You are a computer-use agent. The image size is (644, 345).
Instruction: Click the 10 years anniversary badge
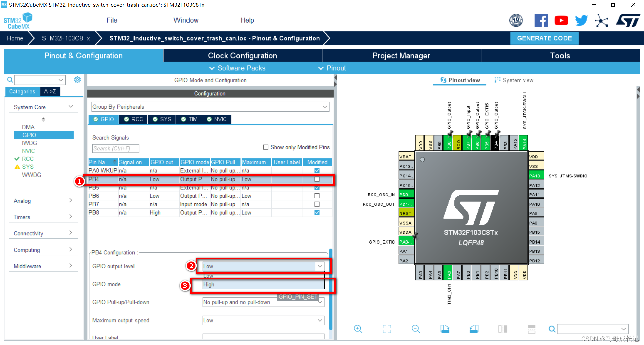point(516,21)
